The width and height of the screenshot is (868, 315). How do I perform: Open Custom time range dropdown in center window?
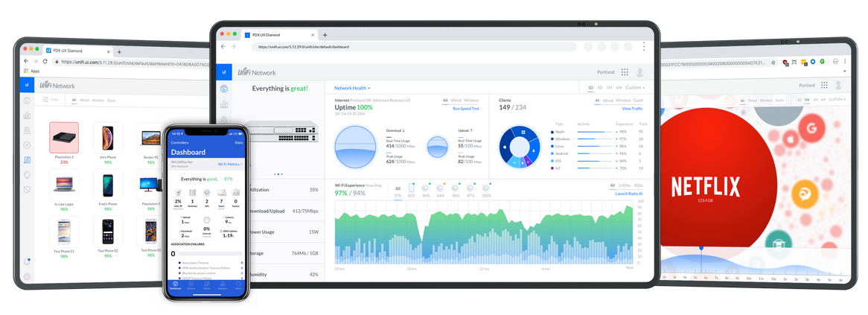(635, 87)
